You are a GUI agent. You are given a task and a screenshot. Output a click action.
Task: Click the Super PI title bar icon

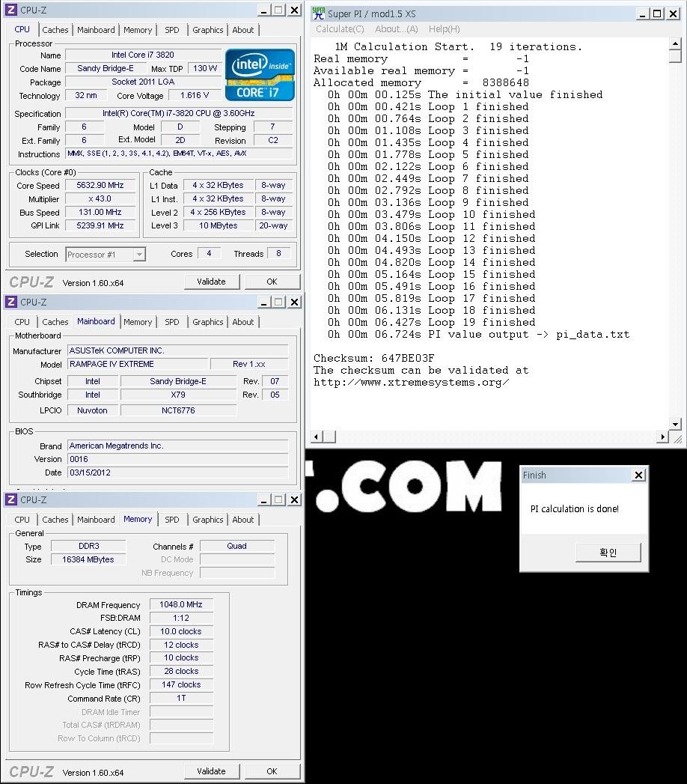(318, 13)
